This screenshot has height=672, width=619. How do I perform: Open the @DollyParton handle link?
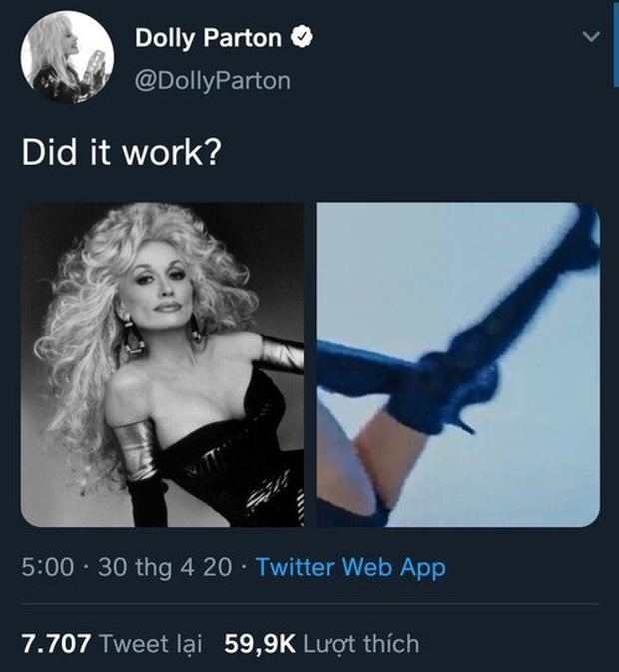click(x=213, y=81)
